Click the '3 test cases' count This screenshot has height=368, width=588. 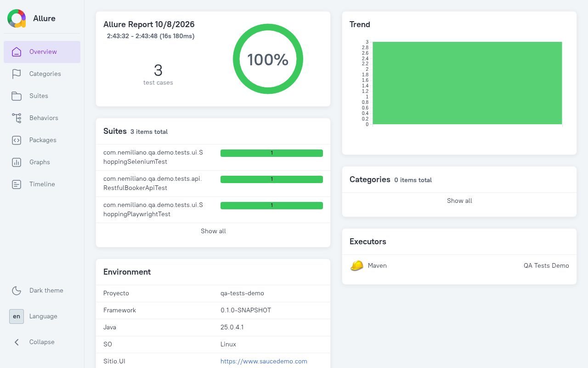(158, 75)
